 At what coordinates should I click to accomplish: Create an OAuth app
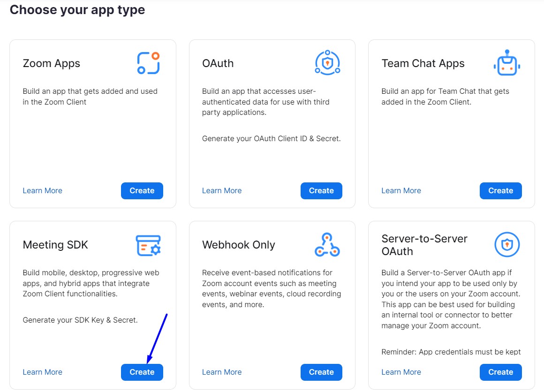tap(321, 191)
